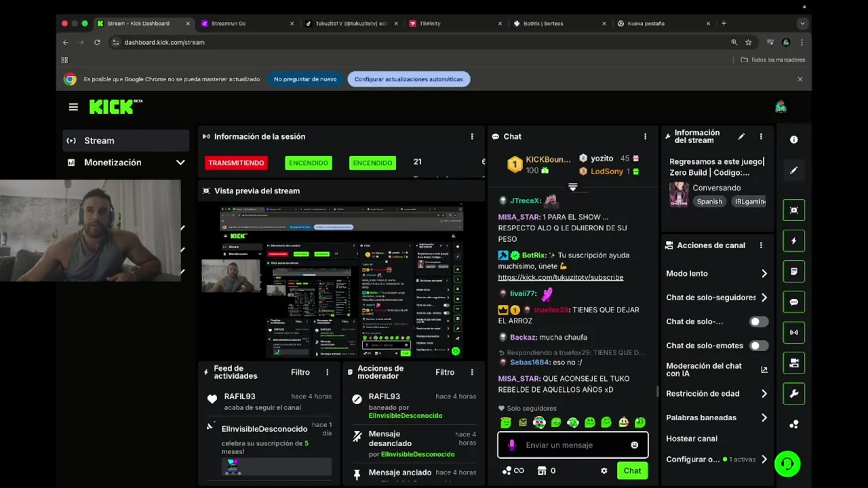The height and width of the screenshot is (488, 868).
Task: Dismiss the Chrome update notification bar
Action: (800, 79)
